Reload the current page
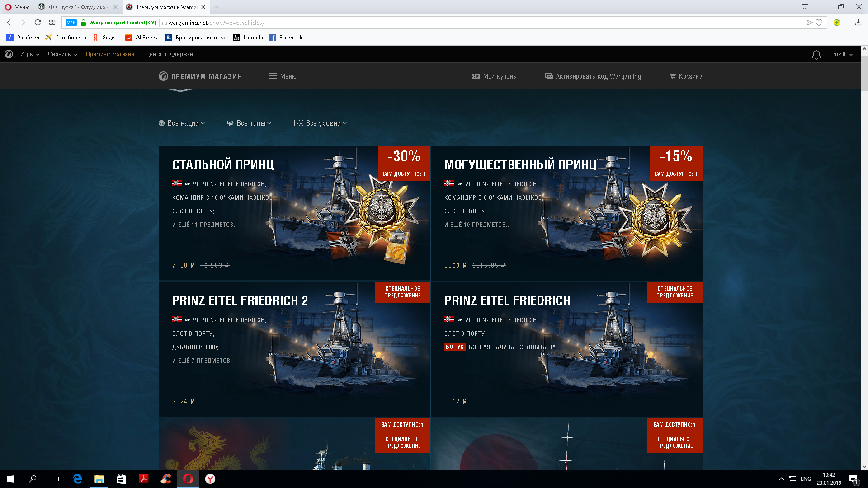868x488 pixels. coord(38,23)
